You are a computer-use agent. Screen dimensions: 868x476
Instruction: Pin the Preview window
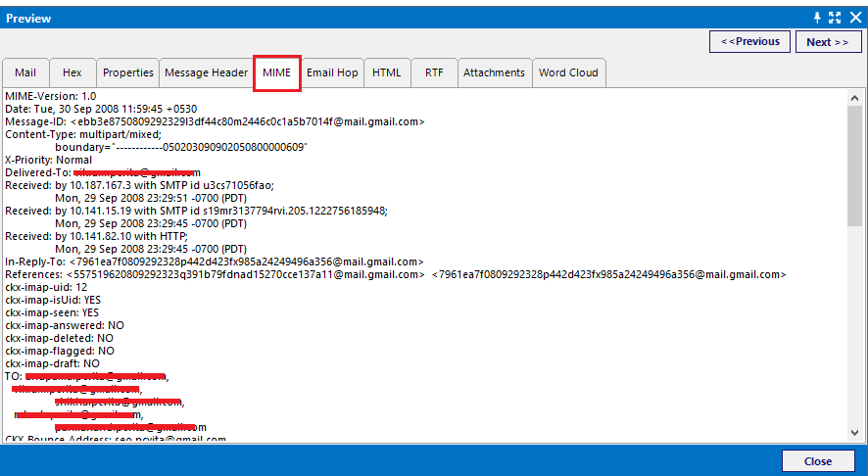click(x=817, y=18)
